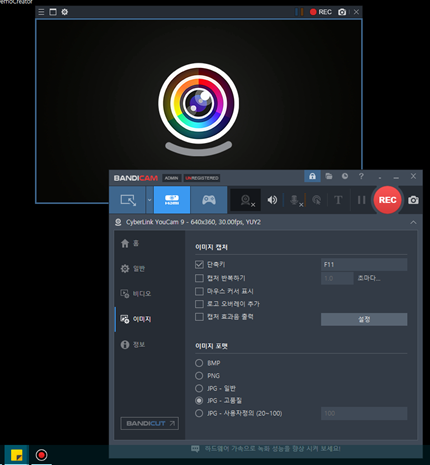Open the output folder icon
The image size is (430, 465).
coord(329,176)
